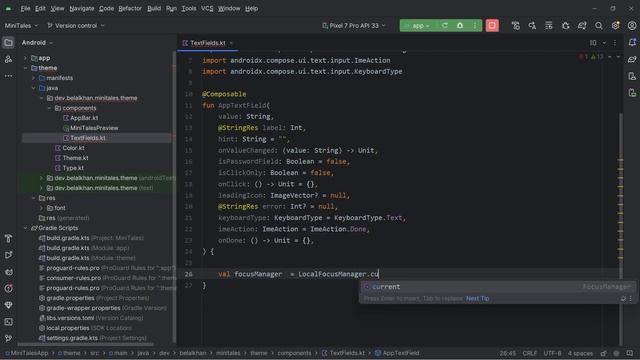Click CRLF line separator in status bar

(529, 353)
